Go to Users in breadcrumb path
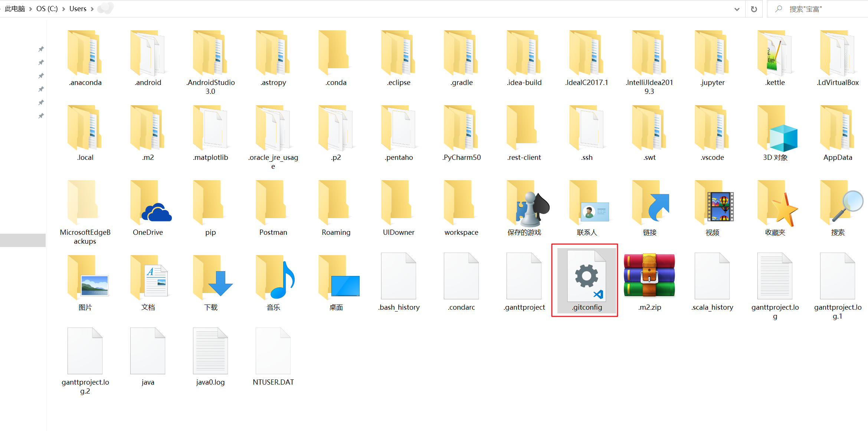Screen dimensions: 868x431 (78, 9)
